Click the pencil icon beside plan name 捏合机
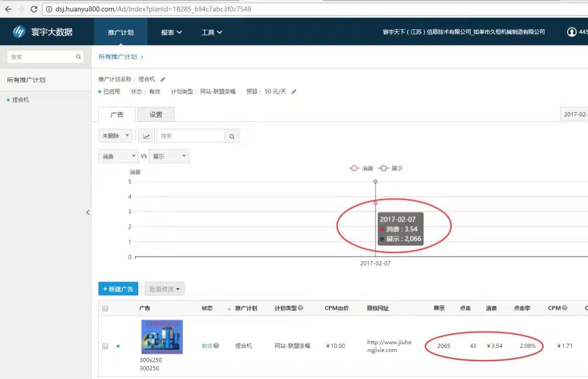 pyautogui.click(x=163, y=79)
